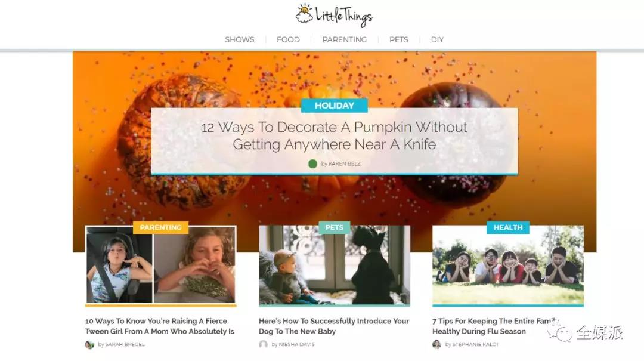
Task: Open the pumpkin decorating article headline
Action: (335, 135)
